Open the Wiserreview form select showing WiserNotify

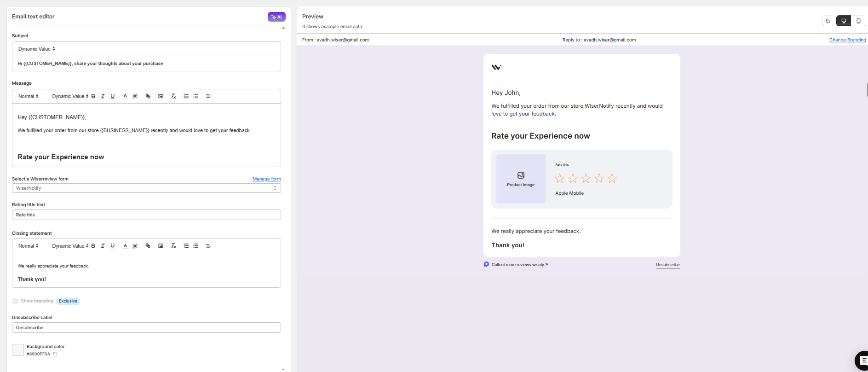coord(146,188)
